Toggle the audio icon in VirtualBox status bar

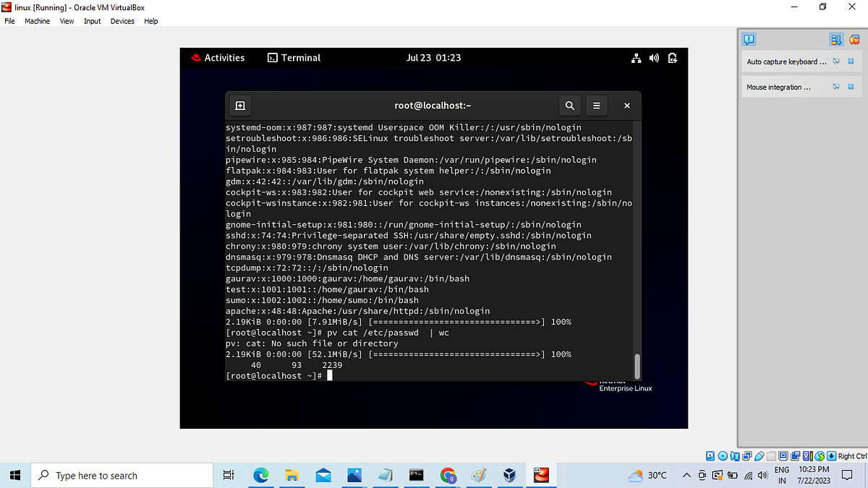[736, 455]
